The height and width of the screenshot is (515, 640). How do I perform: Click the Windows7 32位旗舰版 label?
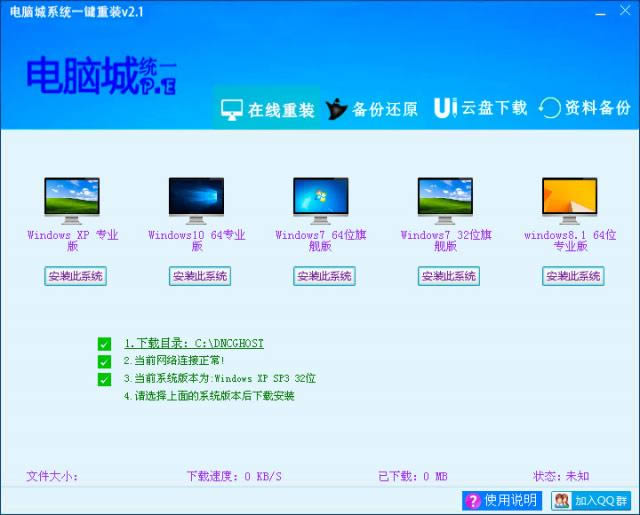click(446, 240)
